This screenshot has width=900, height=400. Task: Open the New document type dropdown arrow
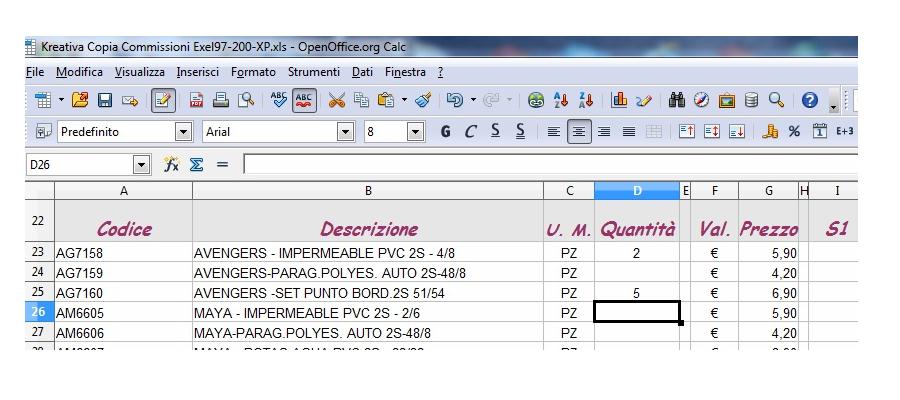coord(61,100)
